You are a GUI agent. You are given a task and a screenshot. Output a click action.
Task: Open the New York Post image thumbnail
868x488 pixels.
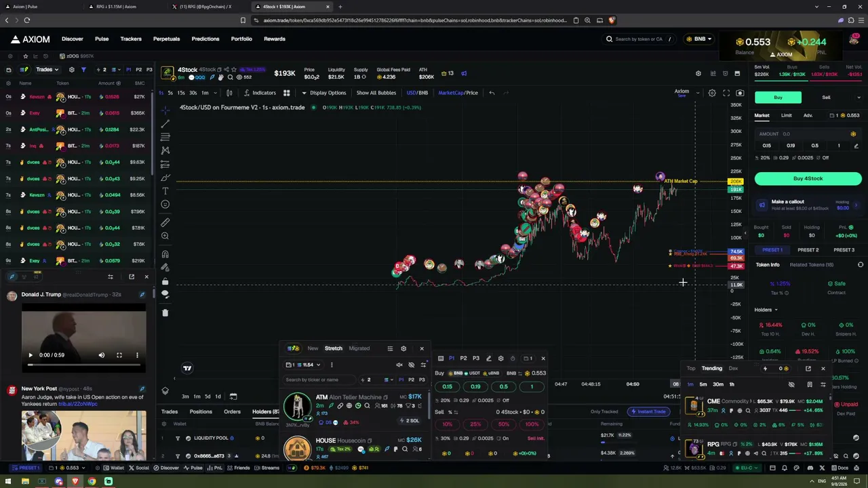[x=83, y=434]
